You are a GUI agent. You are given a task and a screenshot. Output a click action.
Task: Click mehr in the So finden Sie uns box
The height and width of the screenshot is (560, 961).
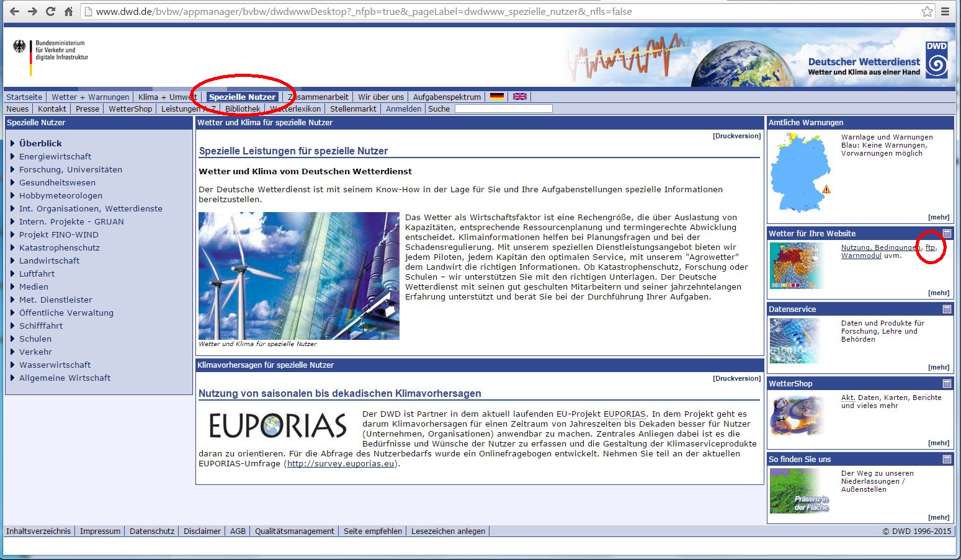939,517
